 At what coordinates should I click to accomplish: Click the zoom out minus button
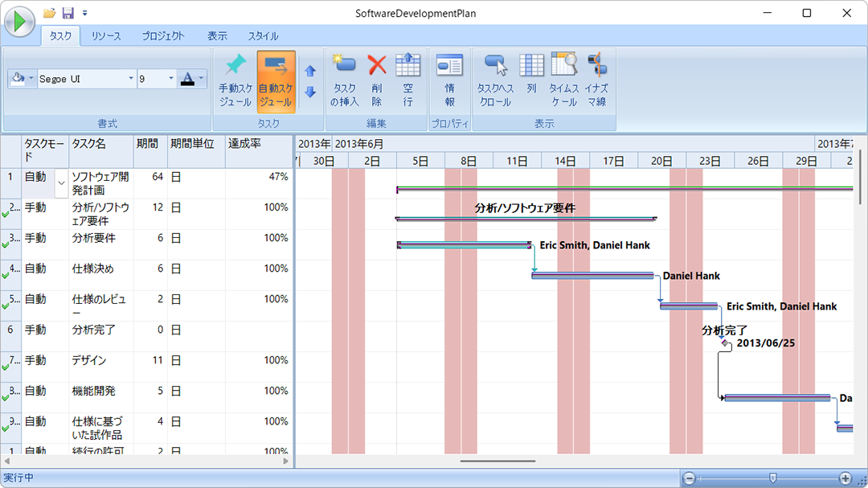tap(690, 478)
